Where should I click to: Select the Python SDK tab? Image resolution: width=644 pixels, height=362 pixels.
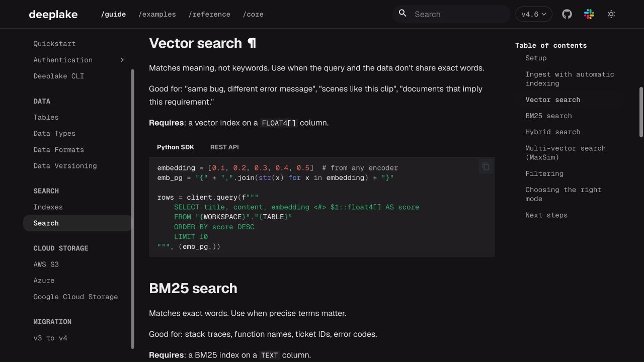tap(176, 147)
